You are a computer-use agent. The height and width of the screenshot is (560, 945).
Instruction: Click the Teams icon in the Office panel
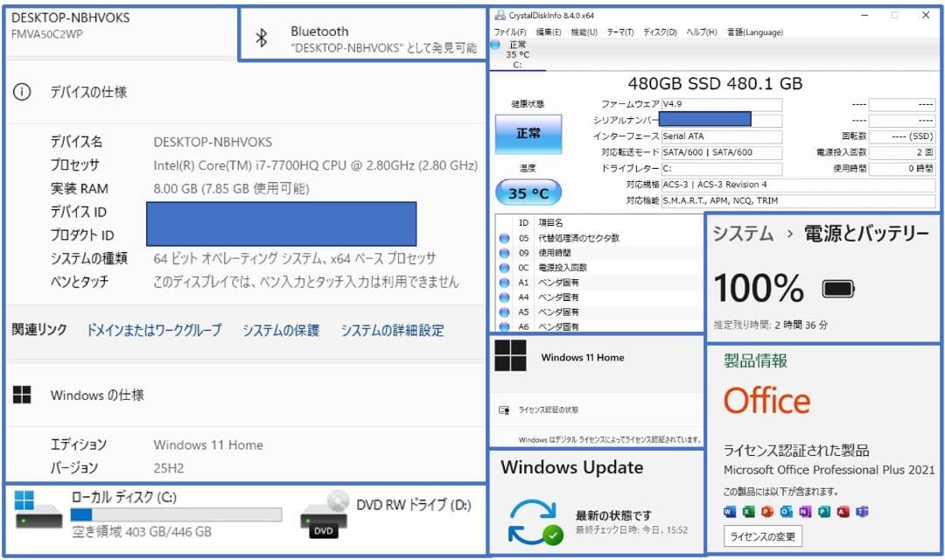[861, 511]
